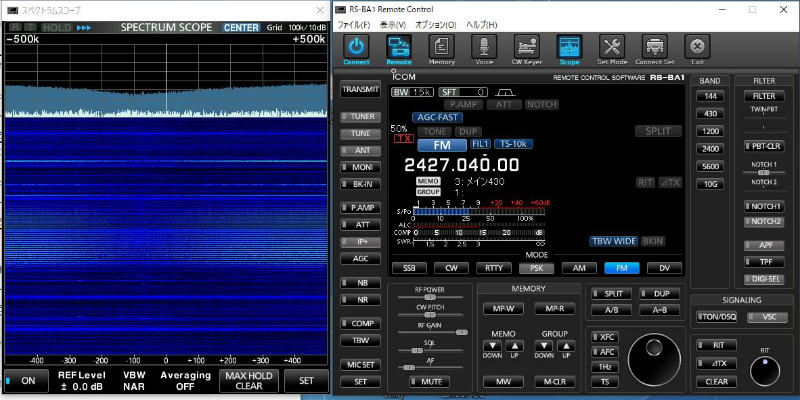
Task: Select AM mode
Action: (x=579, y=268)
